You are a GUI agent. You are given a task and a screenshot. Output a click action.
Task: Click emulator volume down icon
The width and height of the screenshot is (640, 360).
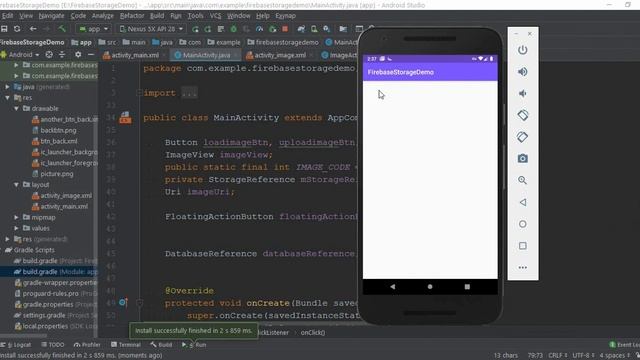(x=522, y=93)
